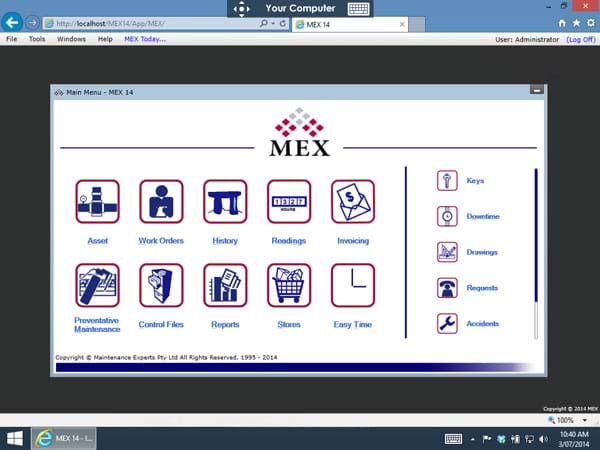Open the Work Orders icon
The width and height of the screenshot is (600, 450).
(x=161, y=202)
